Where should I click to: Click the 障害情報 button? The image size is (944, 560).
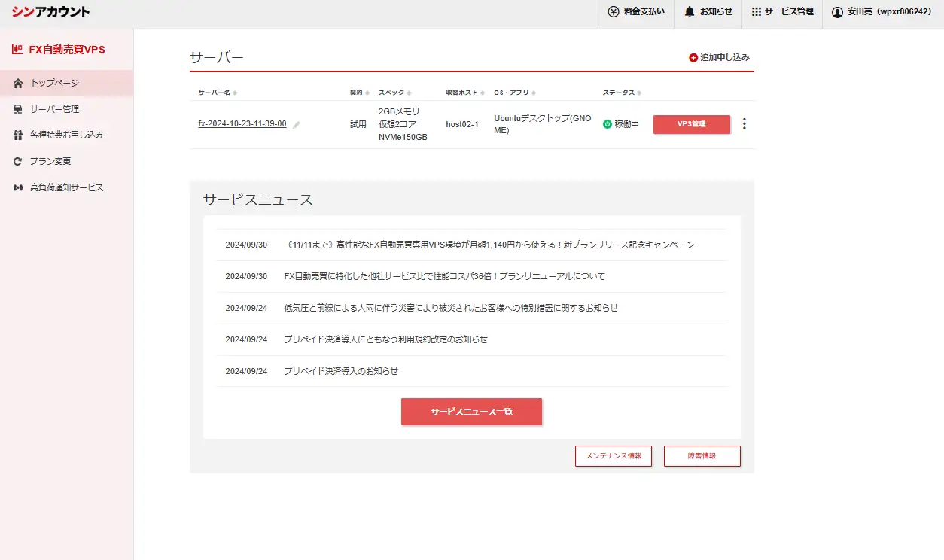click(x=702, y=456)
